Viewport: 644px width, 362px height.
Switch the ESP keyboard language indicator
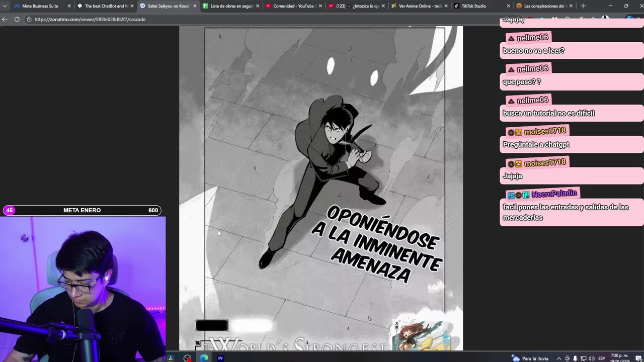(602, 358)
